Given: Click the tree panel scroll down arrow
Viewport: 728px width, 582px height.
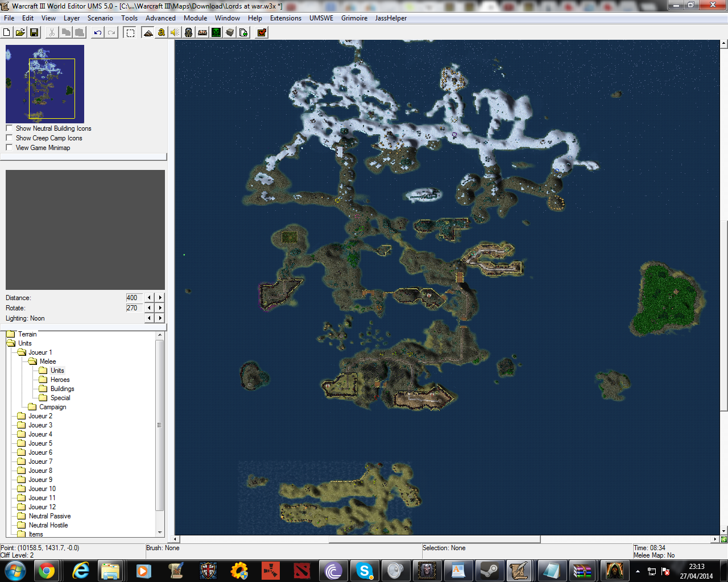Looking at the screenshot, I should click(x=160, y=533).
